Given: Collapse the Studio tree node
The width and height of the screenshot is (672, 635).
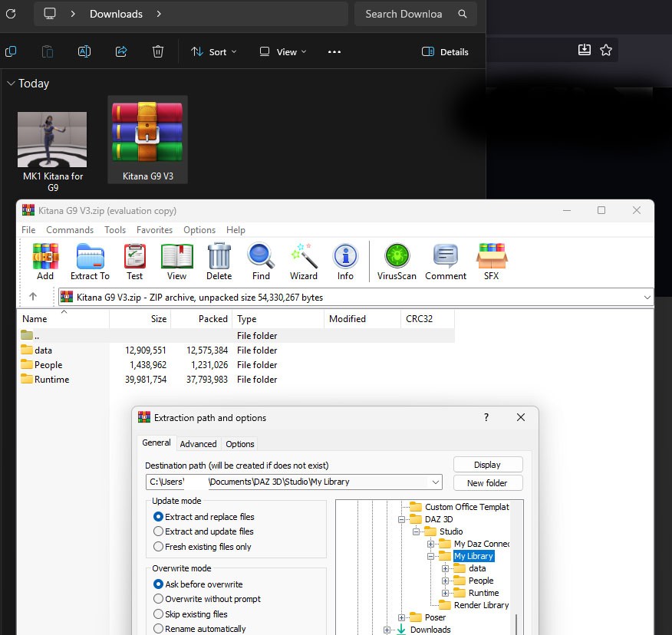Looking at the screenshot, I should pos(416,531).
